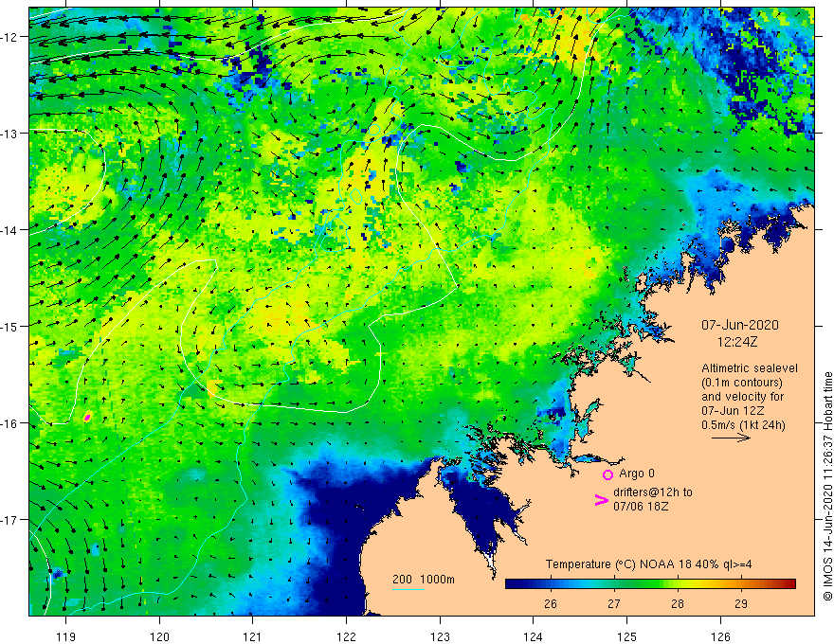This screenshot has width=834, height=644.
Task: Click the magenta Argo float near 119E 16S
Action: click(88, 417)
